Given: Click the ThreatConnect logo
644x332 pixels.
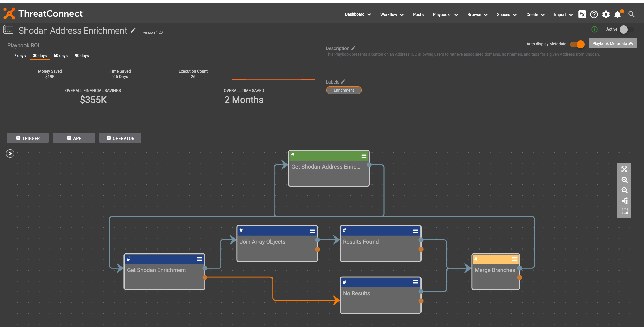Looking at the screenshot, I should 43,14.
